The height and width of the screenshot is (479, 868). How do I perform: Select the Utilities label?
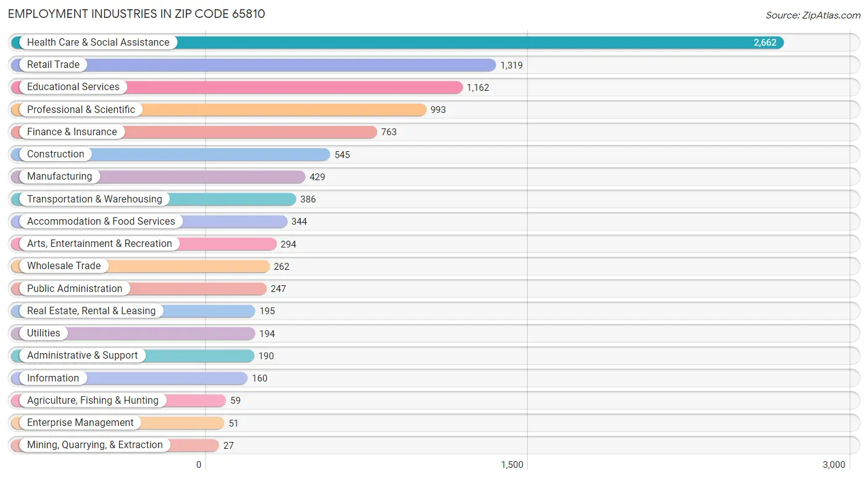click(44, 333)
